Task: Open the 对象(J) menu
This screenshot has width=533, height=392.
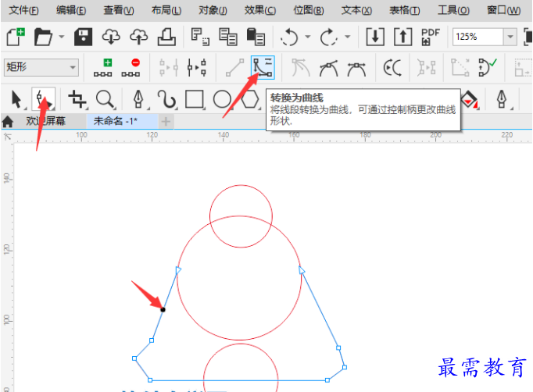Action: 213,10
